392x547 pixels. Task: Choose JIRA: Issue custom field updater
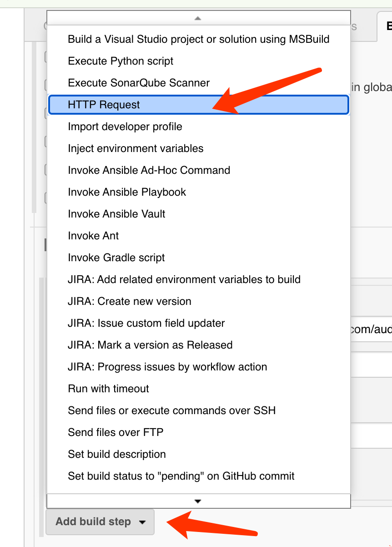pyautogui.click(x=198, y=323)
